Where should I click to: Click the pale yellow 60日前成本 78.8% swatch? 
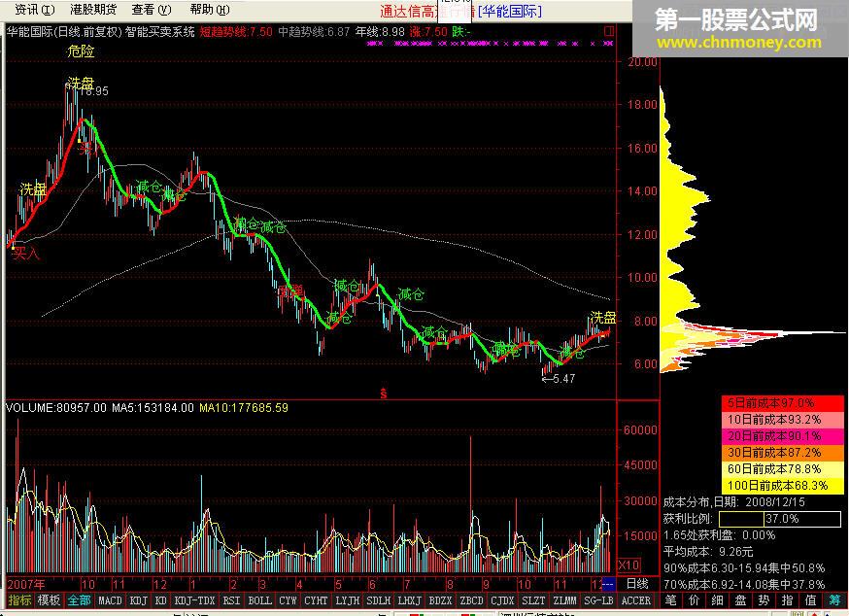782,469
